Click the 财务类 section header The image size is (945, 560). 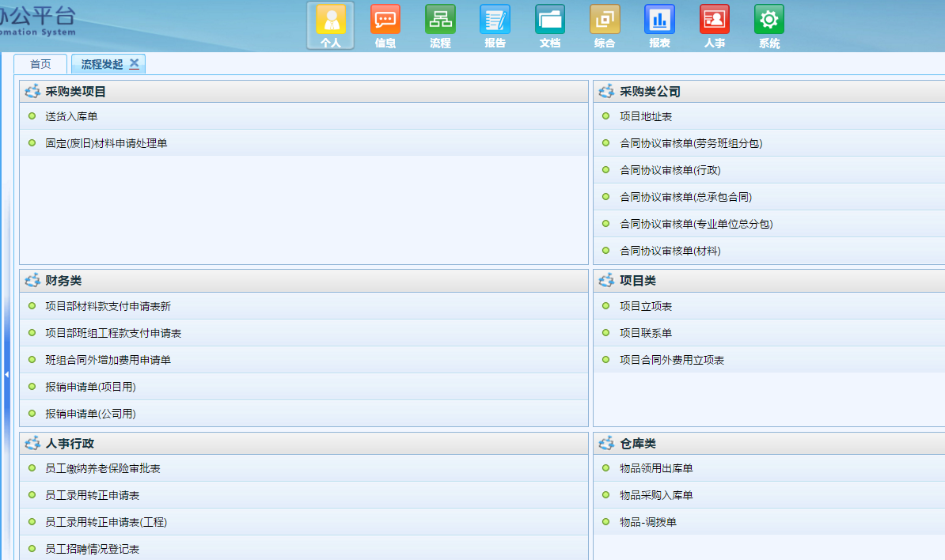point(304,281)
